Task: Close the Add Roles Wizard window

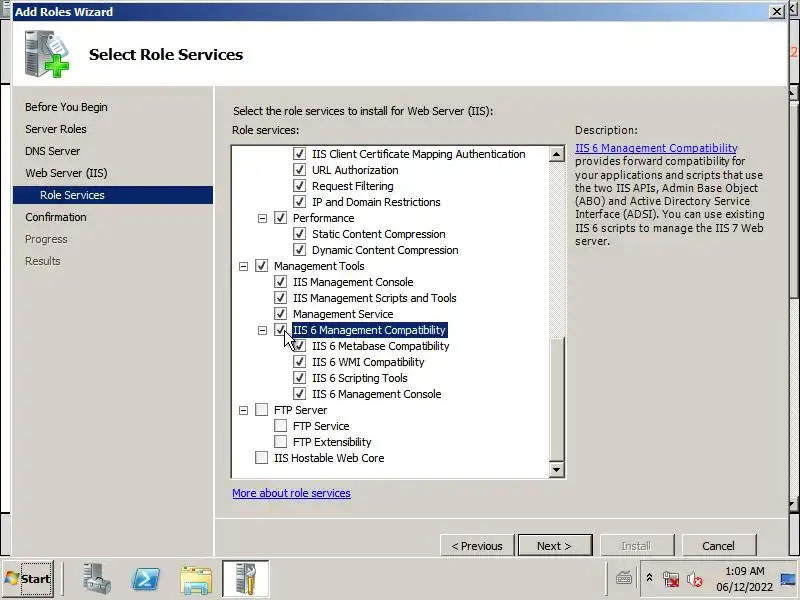Action: 777,11
